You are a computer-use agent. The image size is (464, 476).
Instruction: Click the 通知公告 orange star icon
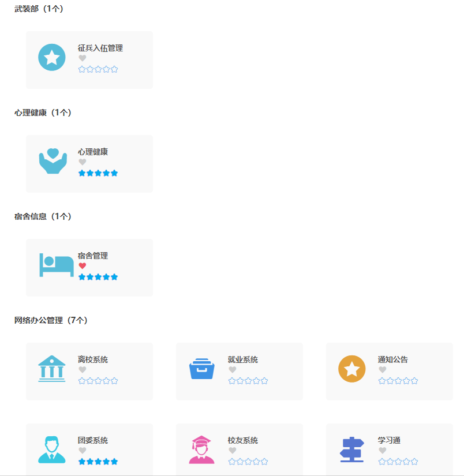[x=352, y=369]
